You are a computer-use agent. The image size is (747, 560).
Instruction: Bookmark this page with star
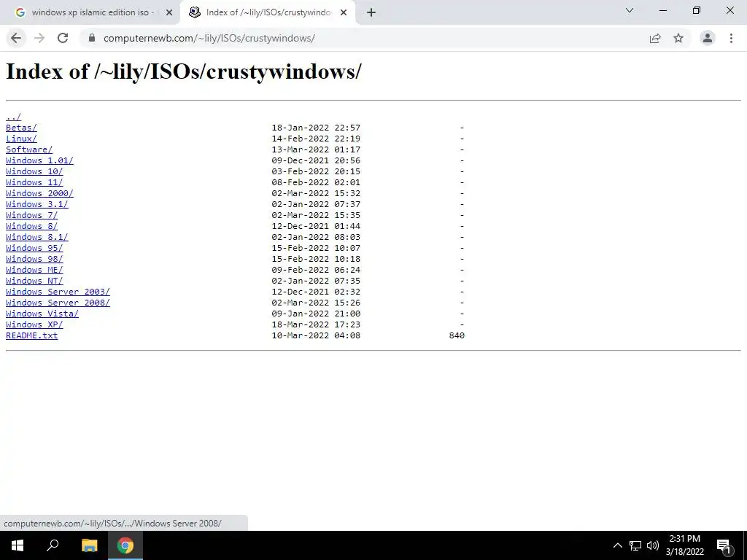[678, 38]
